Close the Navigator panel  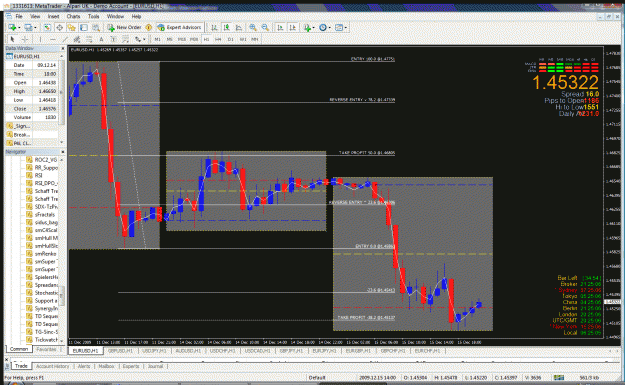[63, 152]
